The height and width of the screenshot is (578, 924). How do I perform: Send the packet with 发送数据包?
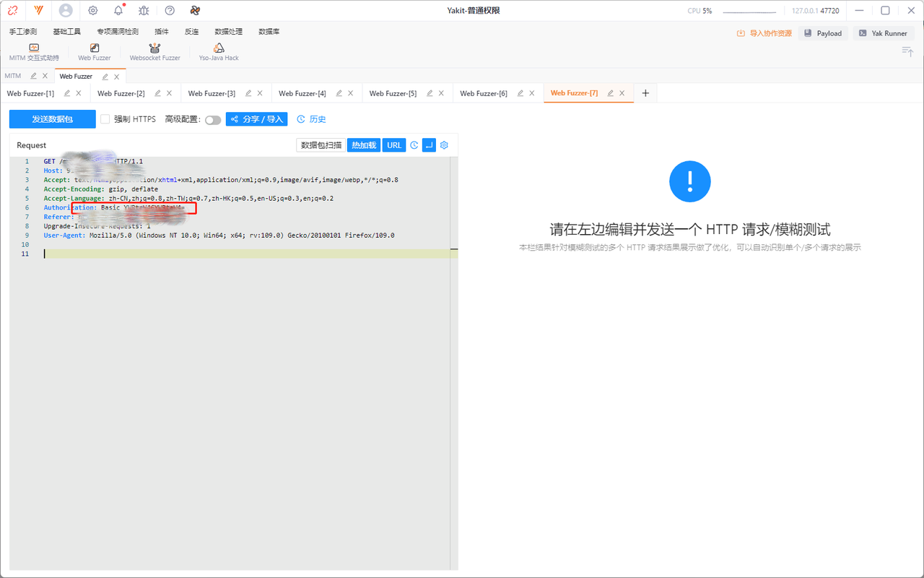(53, 119)
